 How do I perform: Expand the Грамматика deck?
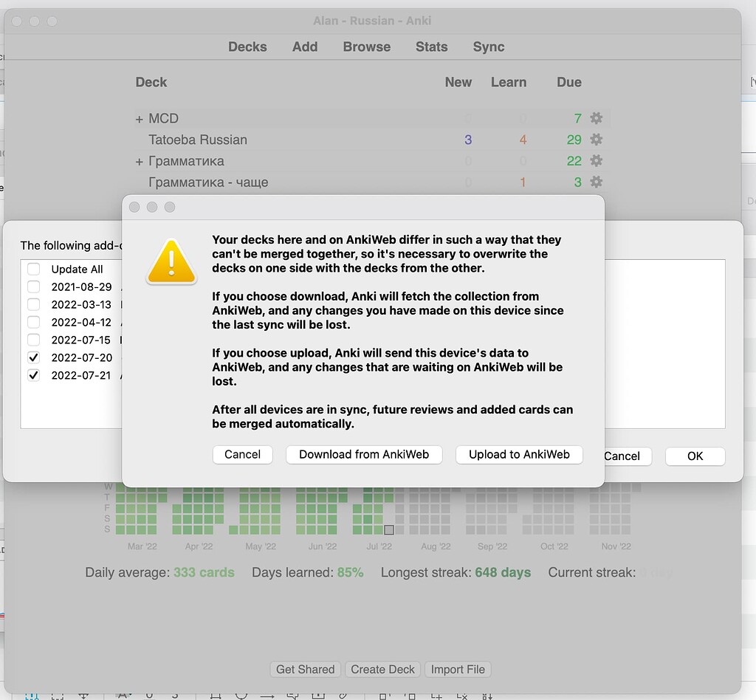point(139,161)
